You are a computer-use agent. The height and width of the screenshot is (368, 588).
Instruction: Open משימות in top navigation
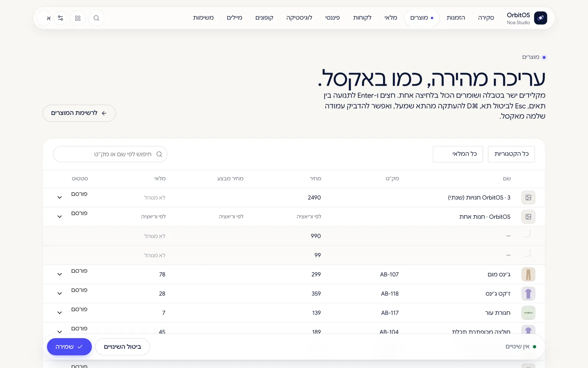[x=203, y=18]
